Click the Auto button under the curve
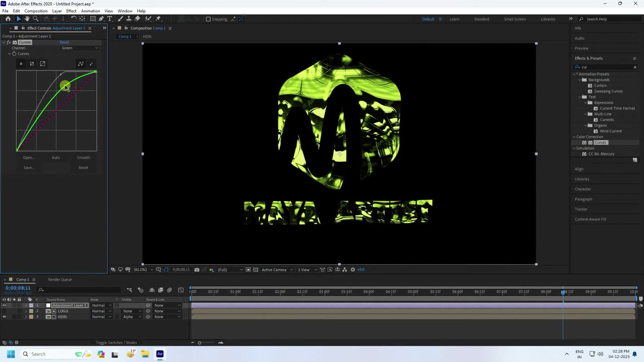 pyautogui.click(x=56, y=158)
